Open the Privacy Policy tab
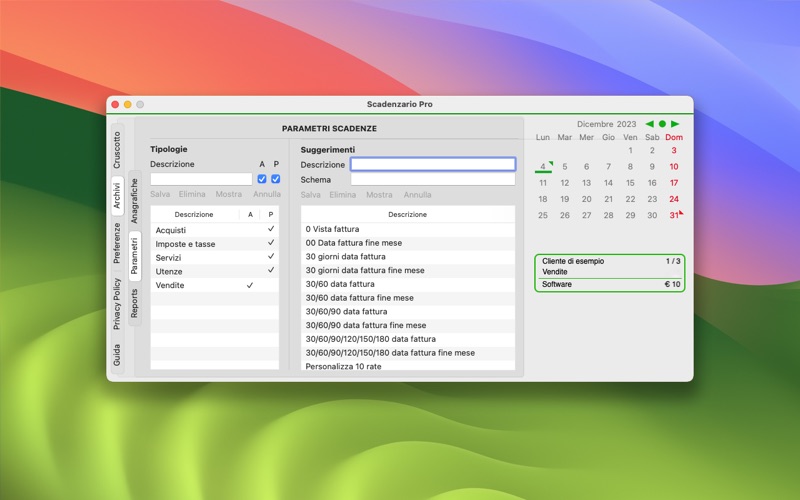Image resolution: width=800 pixels, height=500 pixels. click(x=117, y=304)
